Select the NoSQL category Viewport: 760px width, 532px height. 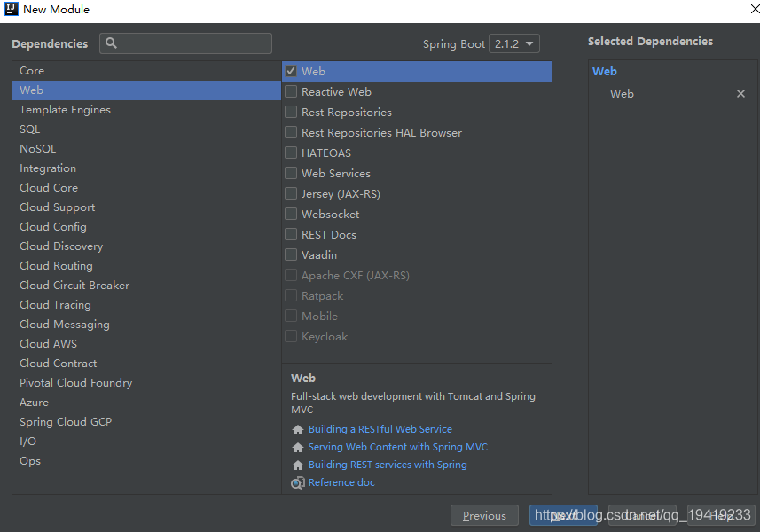pyautogui.click(x=146, y=149)
